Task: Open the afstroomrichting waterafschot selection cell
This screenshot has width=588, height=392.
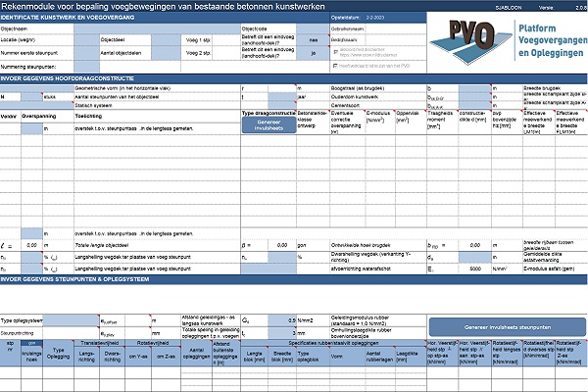Action: click(x=269, y=269)
